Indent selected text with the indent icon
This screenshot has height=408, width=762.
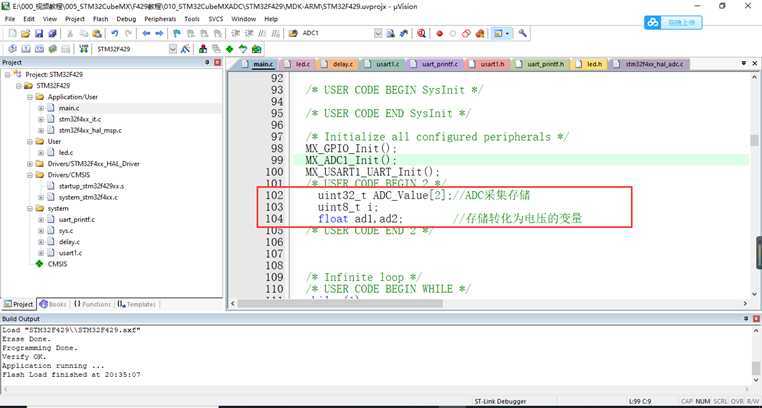click(236, 34)
